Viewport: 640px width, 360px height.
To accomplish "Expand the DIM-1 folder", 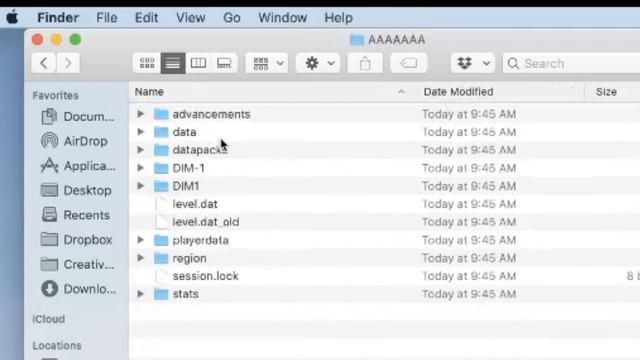I will point(140,168).
